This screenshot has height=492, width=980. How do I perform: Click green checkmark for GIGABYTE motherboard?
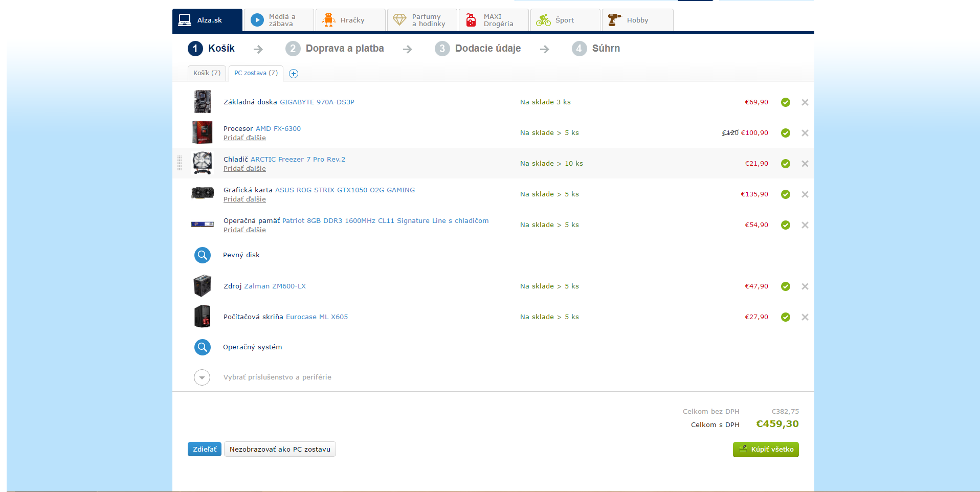pos(786,102)
